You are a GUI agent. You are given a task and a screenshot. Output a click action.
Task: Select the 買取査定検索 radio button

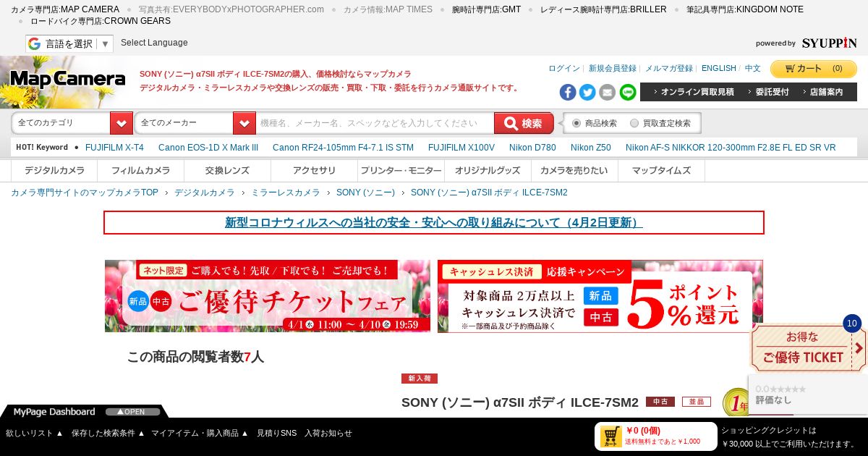(634, 123)
